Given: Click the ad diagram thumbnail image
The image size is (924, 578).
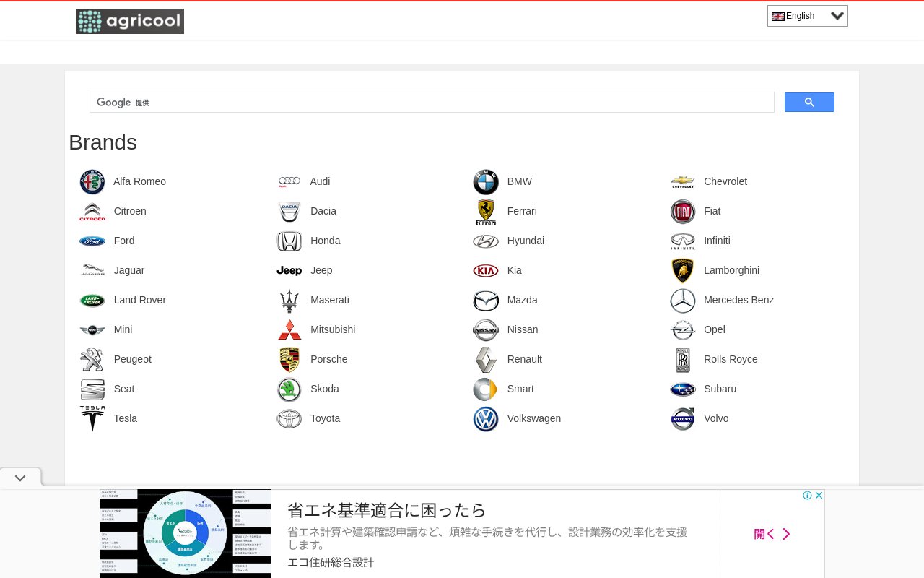Looking at the screenshot, I should [x=185, y=534].
